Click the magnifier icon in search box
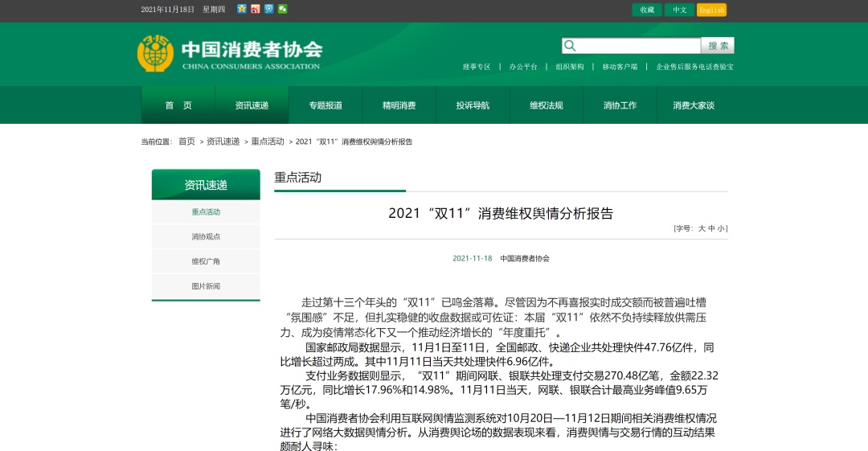Viewport: 868px width, 451px height. pos(570,46)
